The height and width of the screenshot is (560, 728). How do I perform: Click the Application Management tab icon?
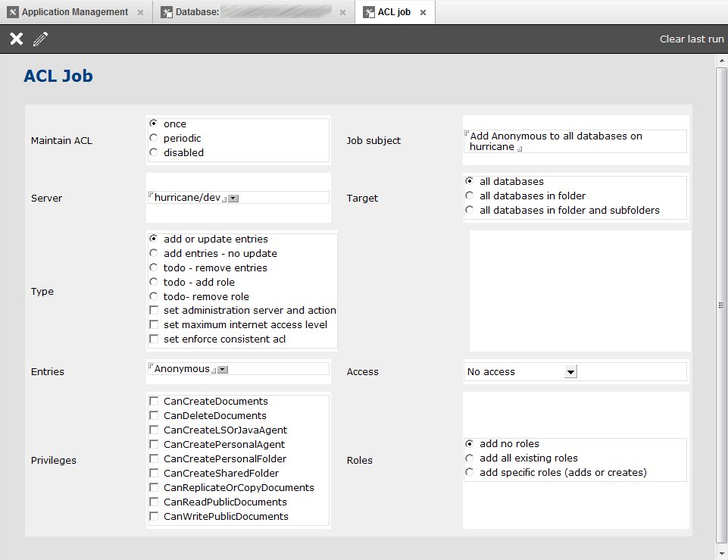[13, 13]
